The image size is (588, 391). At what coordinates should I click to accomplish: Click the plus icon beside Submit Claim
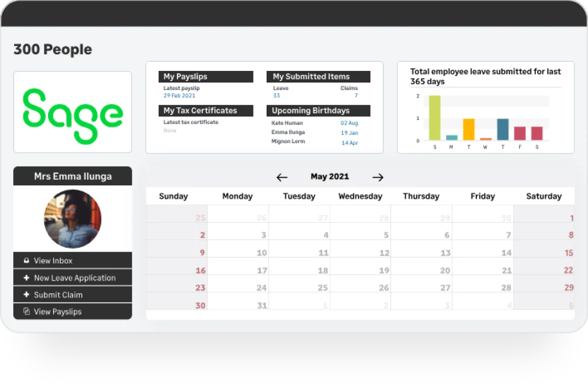(26, 294)
